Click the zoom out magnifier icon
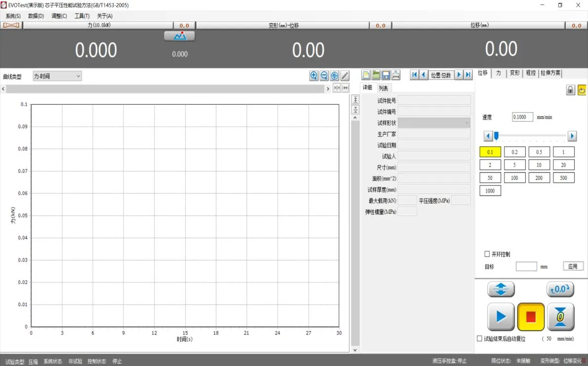Screen dimensions: 588x366 pos(324,76)
